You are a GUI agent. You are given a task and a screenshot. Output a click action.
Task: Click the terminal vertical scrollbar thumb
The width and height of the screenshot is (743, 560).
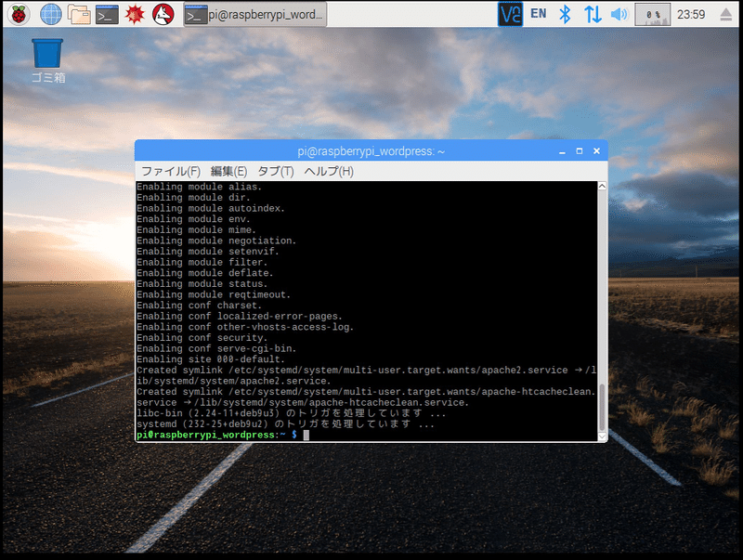pos(602,407)
